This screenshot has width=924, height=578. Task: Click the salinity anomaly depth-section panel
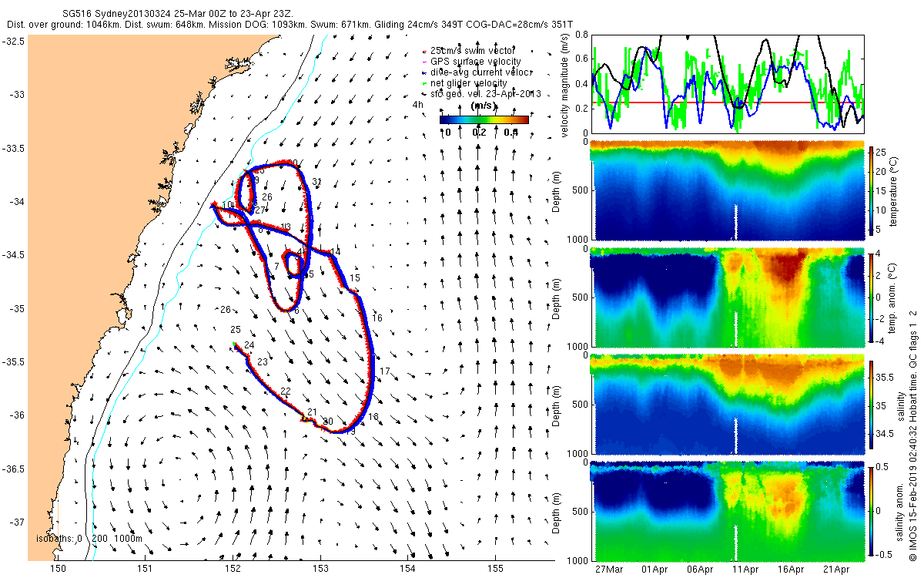(726, 511)
